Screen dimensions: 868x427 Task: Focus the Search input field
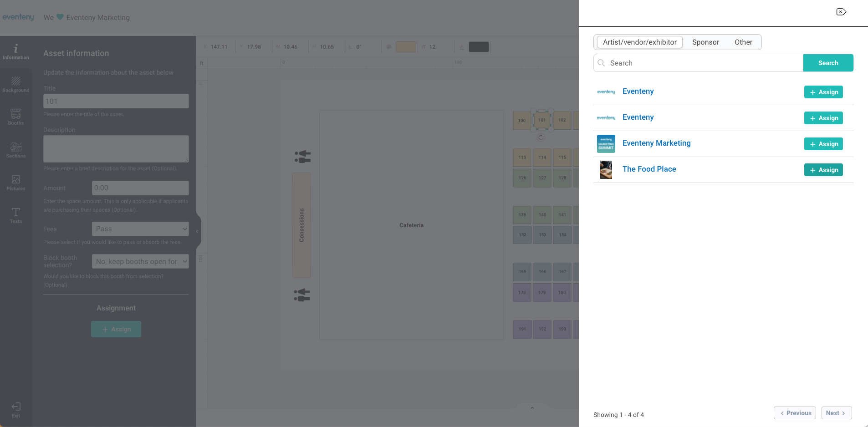[698, 63]
